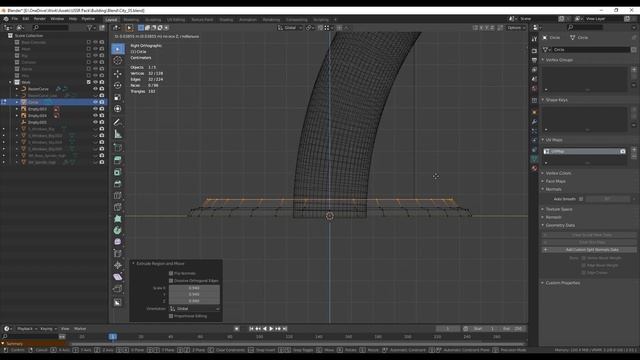640x360 pixels.
Task: Hide Empty.005 in outliner
Action: pyautogui.click(x=95, y=122)
